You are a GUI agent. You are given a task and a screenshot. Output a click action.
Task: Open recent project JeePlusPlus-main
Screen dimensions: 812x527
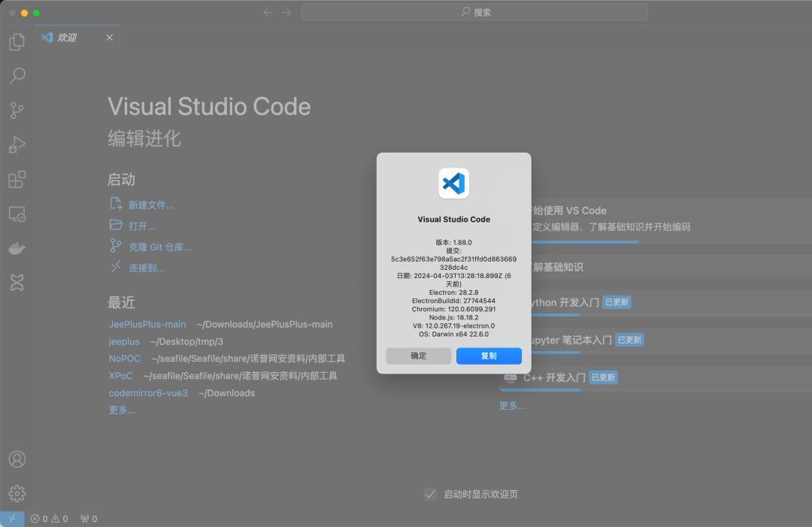pyautogui.click(x=147, y=325)
